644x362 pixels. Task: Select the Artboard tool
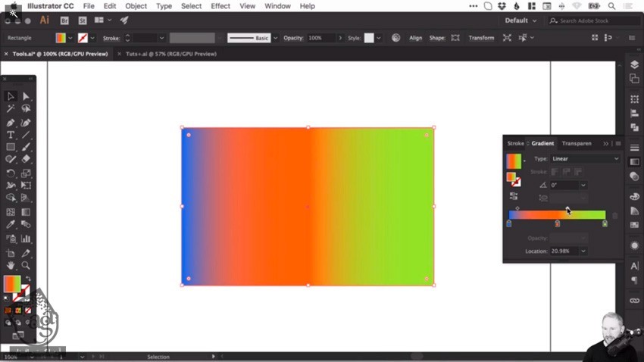[11, 253]
